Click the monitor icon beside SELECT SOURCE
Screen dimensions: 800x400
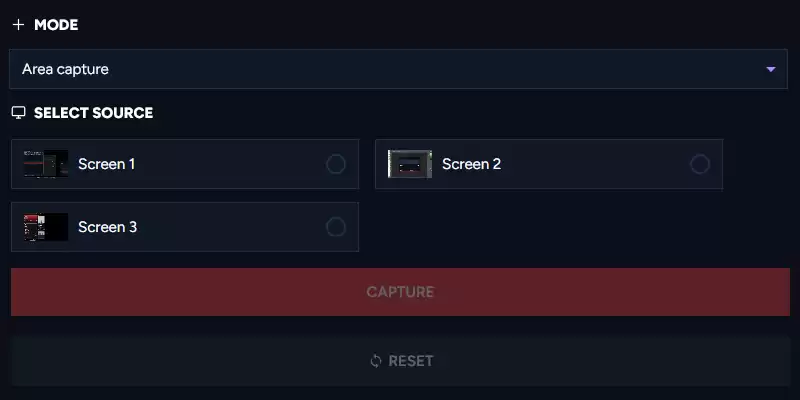pyautogui.click(x=18, y=113)
